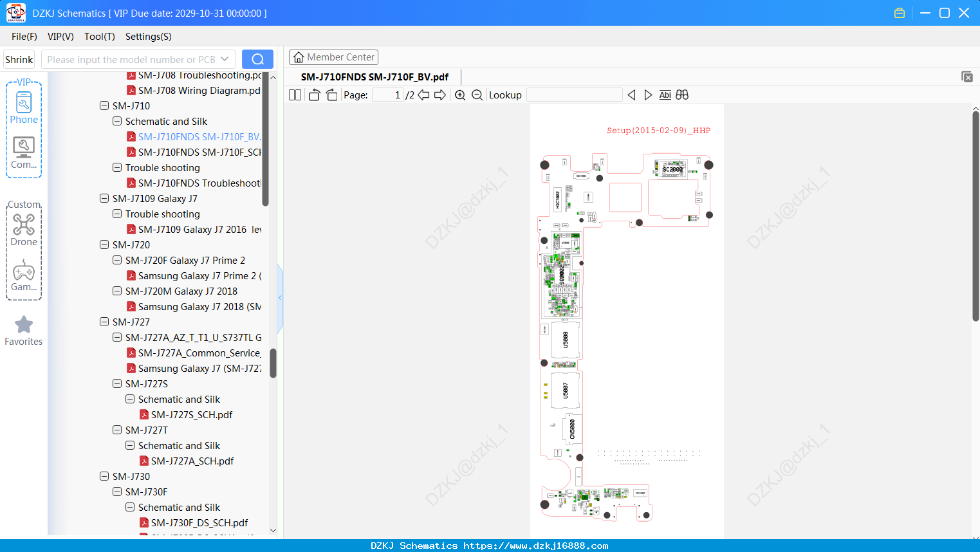Rotate page counterclockwise
The image size is (980, 552).
pyautogui.click(x=314, y=95)
